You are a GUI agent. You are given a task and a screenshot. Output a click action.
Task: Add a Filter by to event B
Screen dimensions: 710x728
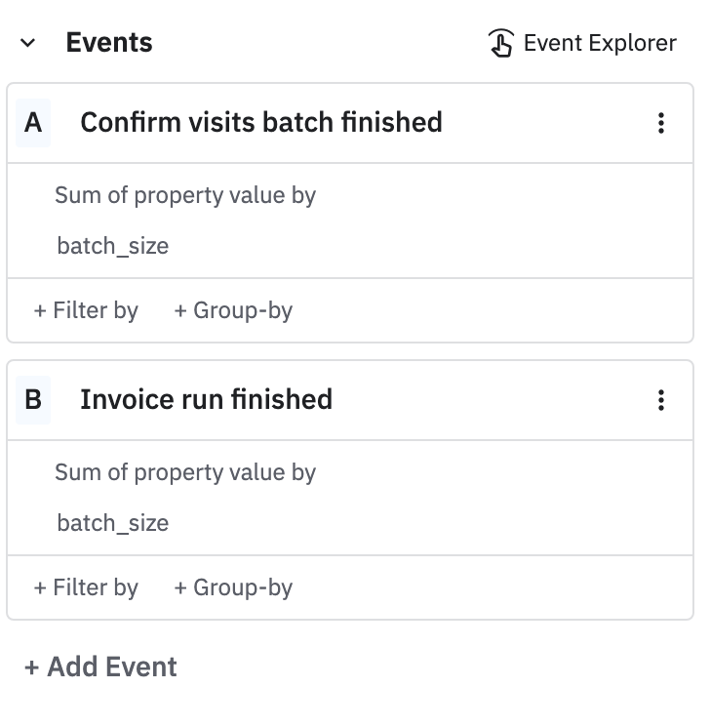coord(86,587)
